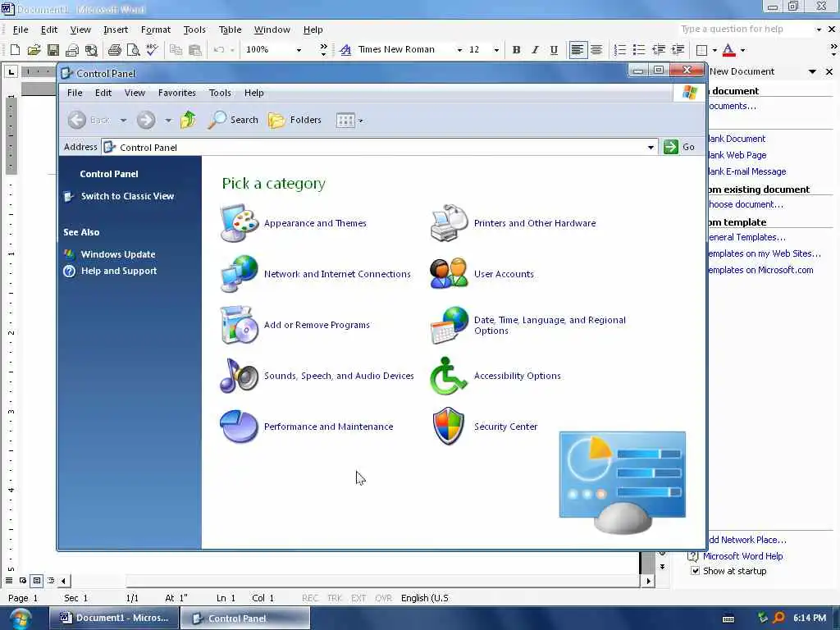Click the 6:14 PM clock in tray
The width and height of the screenshot is (840, 630).
(810, 618)
